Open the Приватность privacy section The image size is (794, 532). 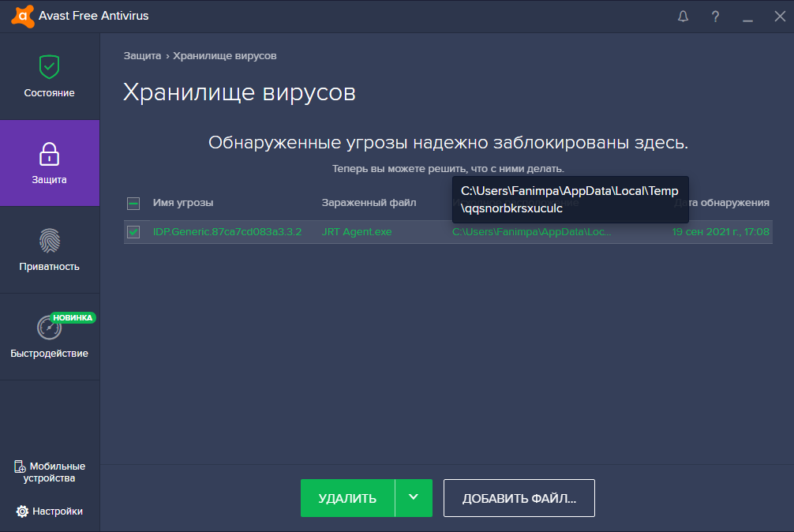(50, 250)
